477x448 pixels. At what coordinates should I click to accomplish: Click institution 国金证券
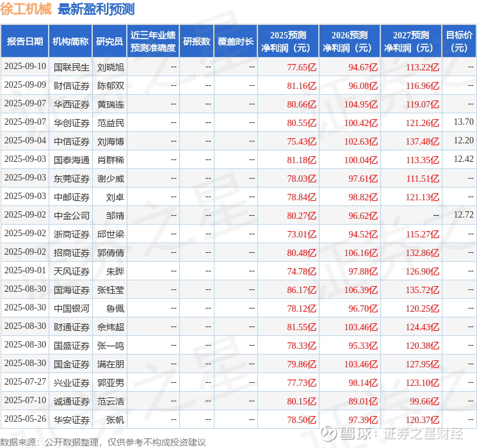click(x=72, y=364)
